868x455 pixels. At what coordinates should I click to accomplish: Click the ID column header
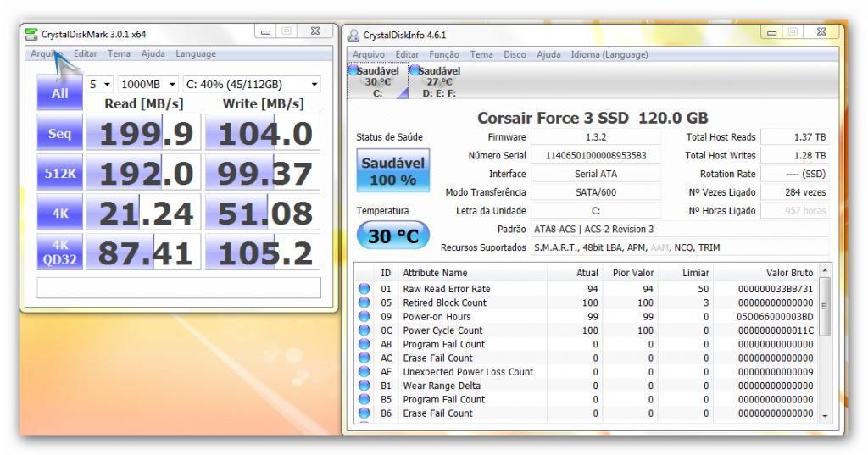[386, 272]
